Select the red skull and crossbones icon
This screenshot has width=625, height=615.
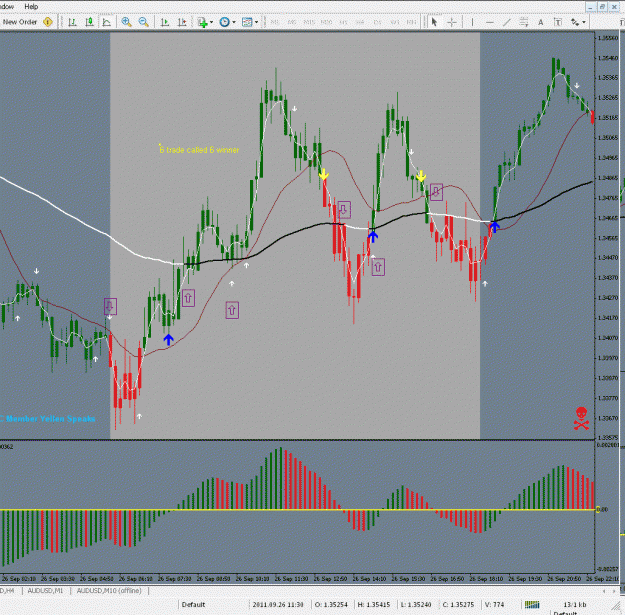581,419
